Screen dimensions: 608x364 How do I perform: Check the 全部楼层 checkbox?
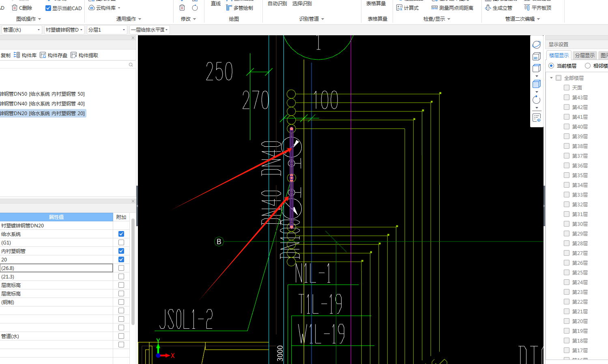point(559,78)
